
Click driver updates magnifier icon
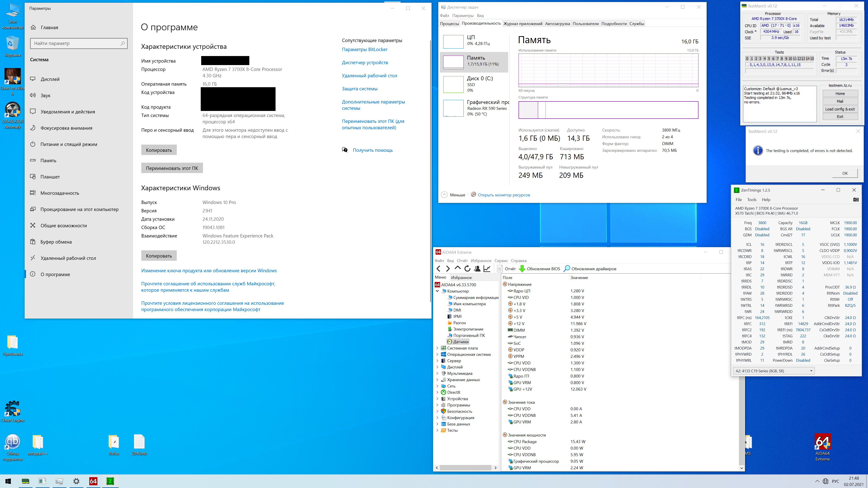(567, 268)
